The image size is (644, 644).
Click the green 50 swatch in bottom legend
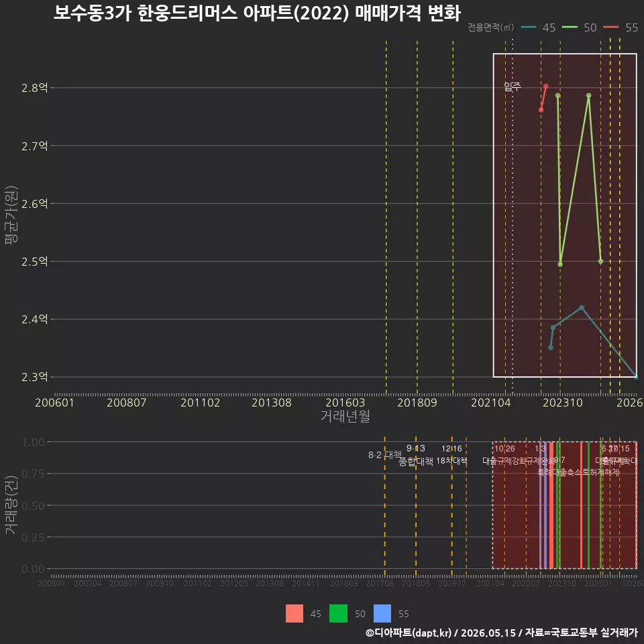tap(338, 613)
